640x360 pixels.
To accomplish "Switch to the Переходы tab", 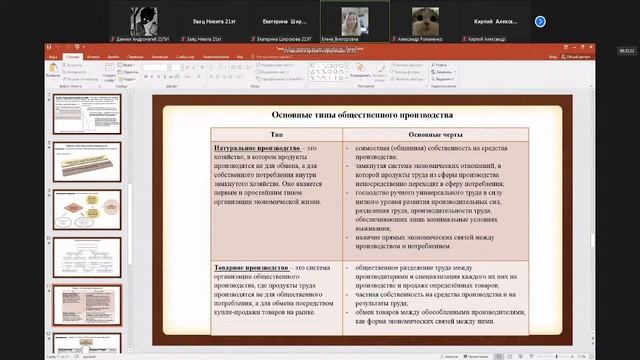I will point(135,57).
